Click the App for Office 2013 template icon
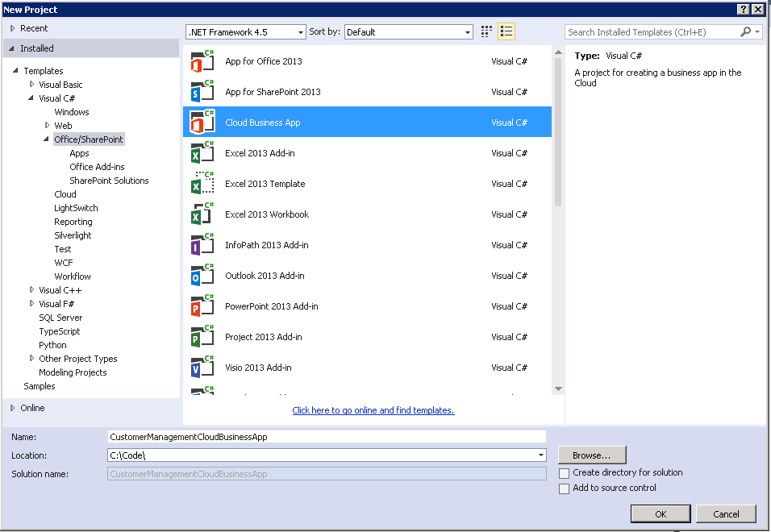The height and width of the screenshot is (532, 771). pyautogui.click(x=202, y=61)
